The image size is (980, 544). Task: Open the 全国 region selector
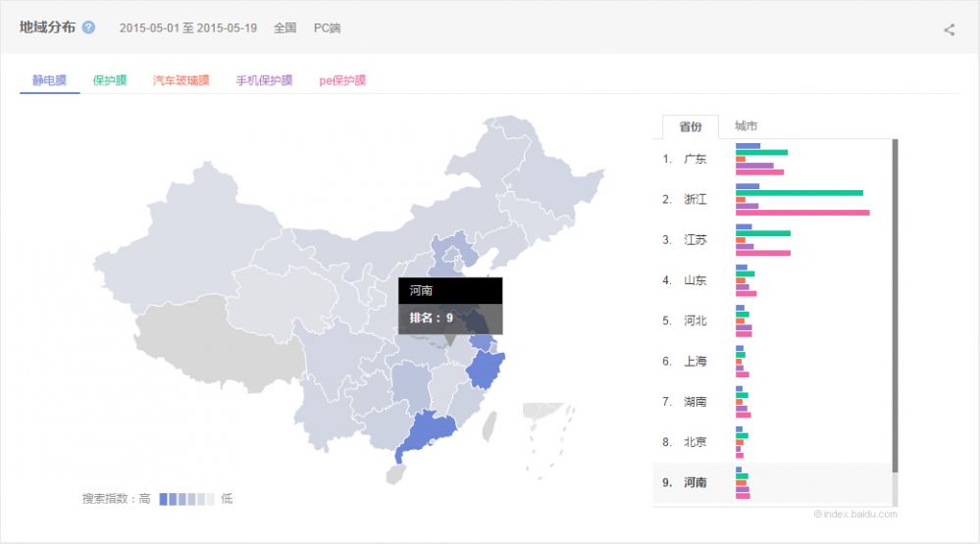[x=284, y=28]
